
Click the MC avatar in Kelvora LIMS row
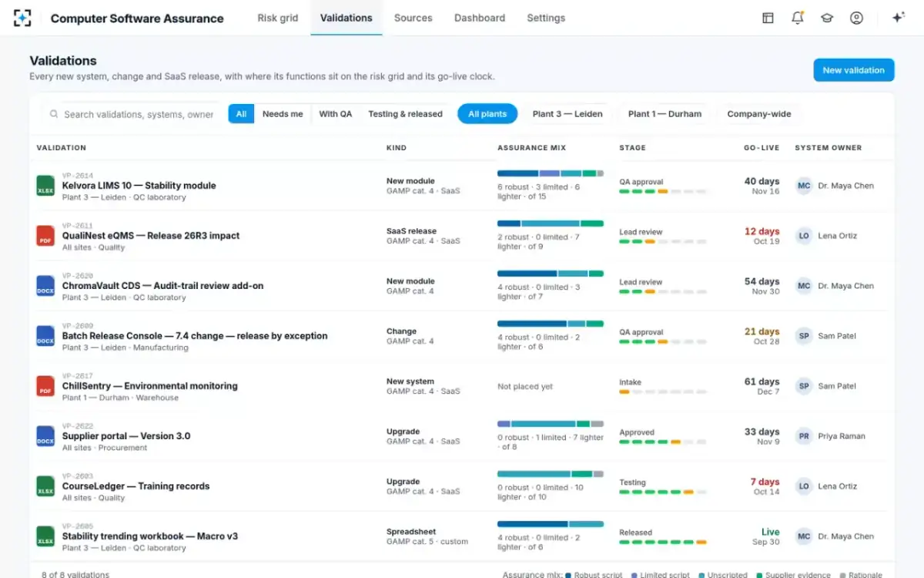tap(804, 186)
